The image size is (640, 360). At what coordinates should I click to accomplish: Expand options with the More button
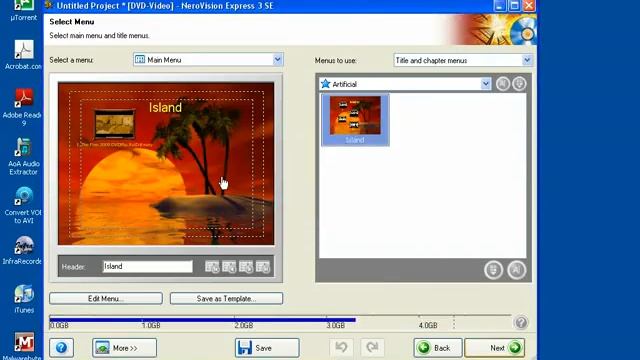pos(124,348)
